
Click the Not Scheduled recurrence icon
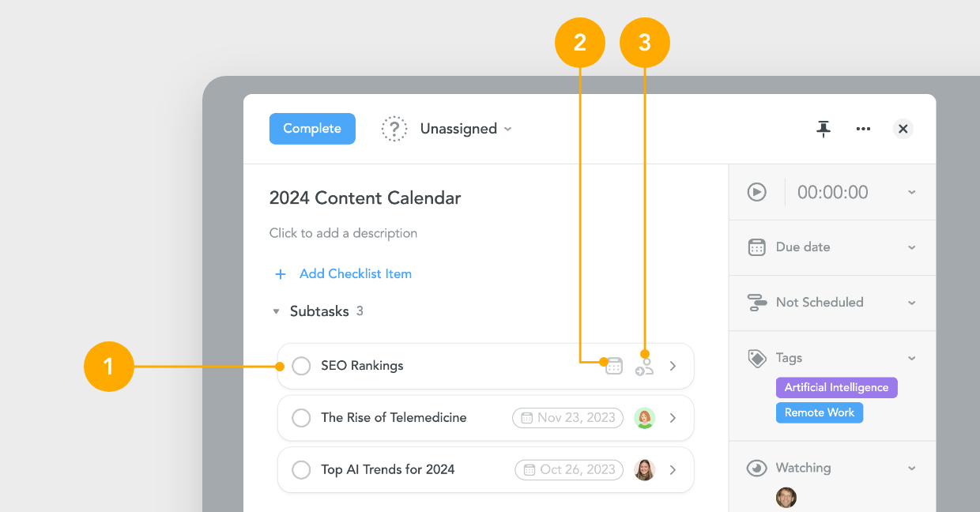tap(757, 302)
